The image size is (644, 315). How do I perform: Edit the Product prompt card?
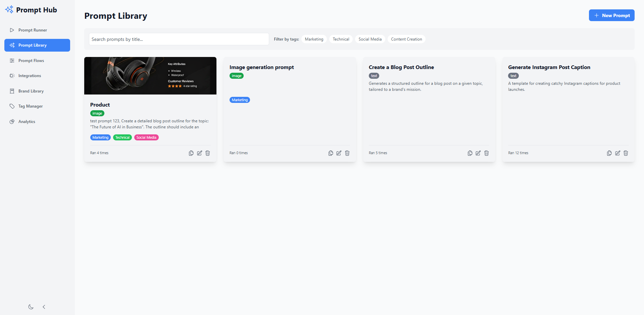coord(199,153)
